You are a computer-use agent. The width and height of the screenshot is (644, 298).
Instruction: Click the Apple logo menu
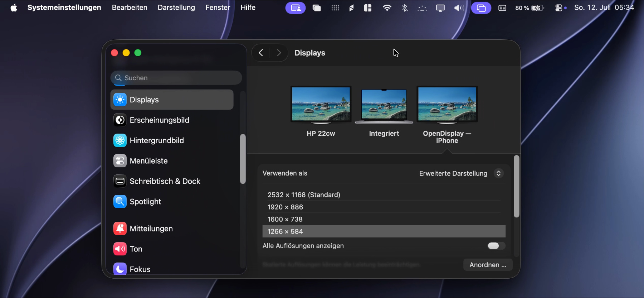(14, 8)
